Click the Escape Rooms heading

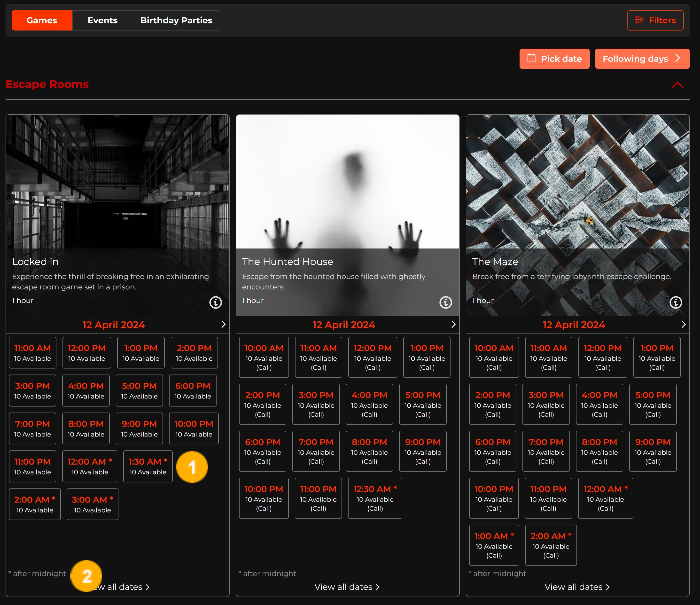pos(47,84)
